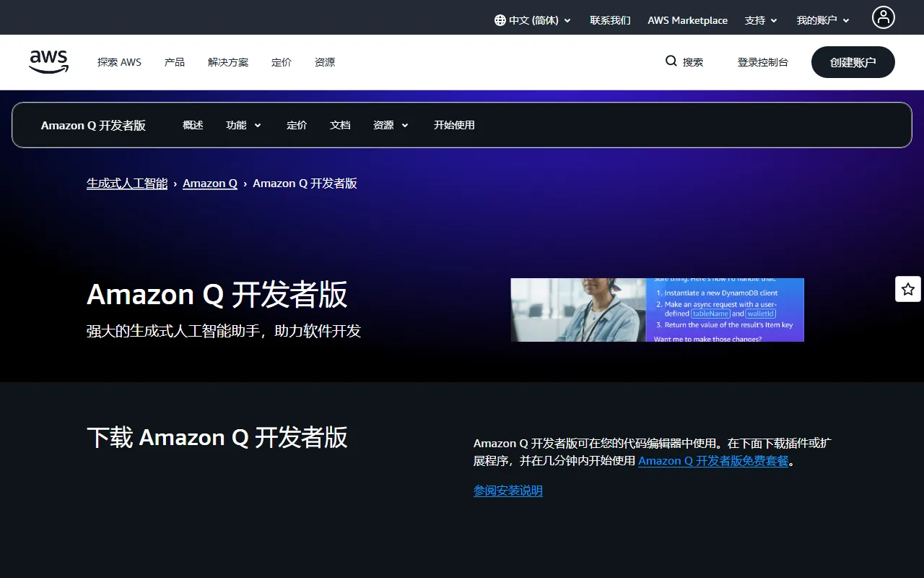Open the user profile icon
Screen dimensions: 924x578
[x=883, y=17]
